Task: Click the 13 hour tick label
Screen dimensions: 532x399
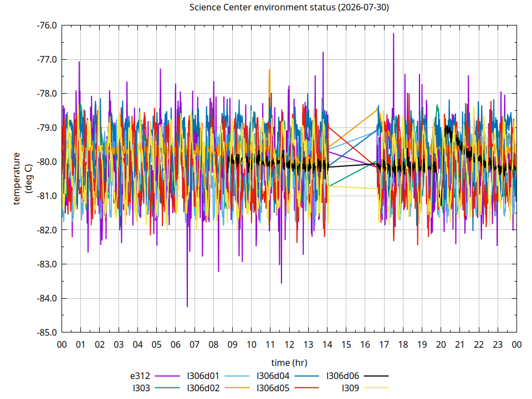Action: tap(308, 345)
